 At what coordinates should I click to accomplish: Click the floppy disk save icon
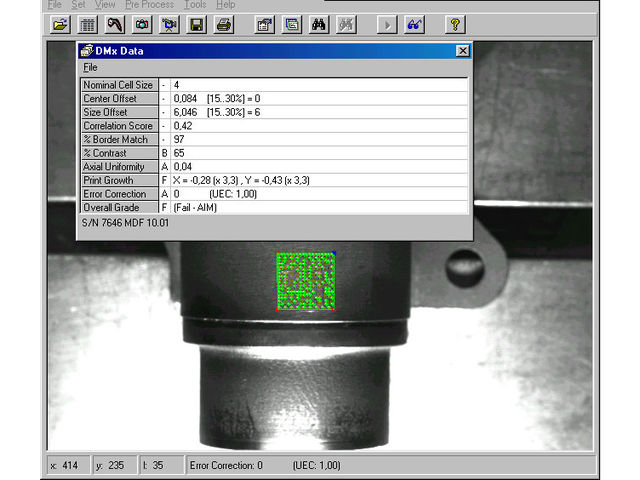click(197, 24)
